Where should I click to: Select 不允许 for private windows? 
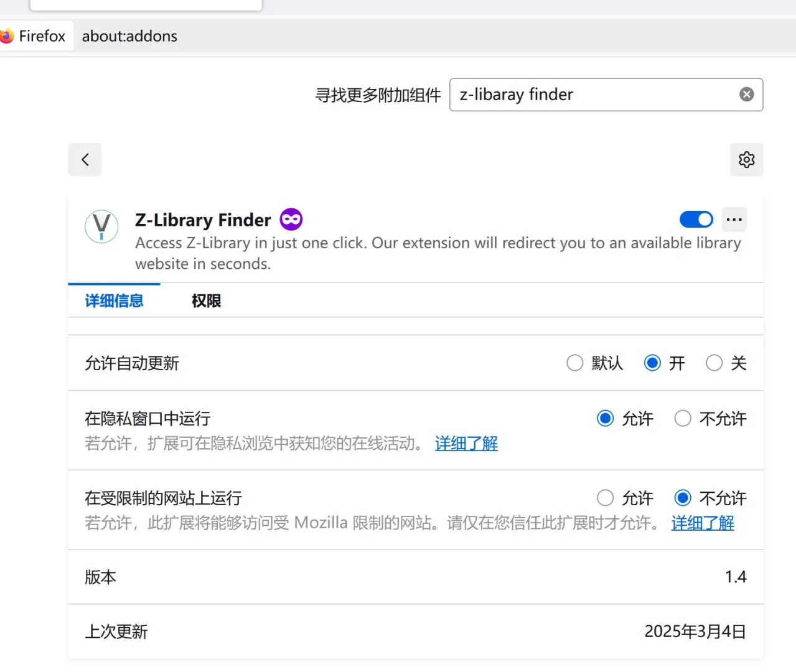(683, 418)
